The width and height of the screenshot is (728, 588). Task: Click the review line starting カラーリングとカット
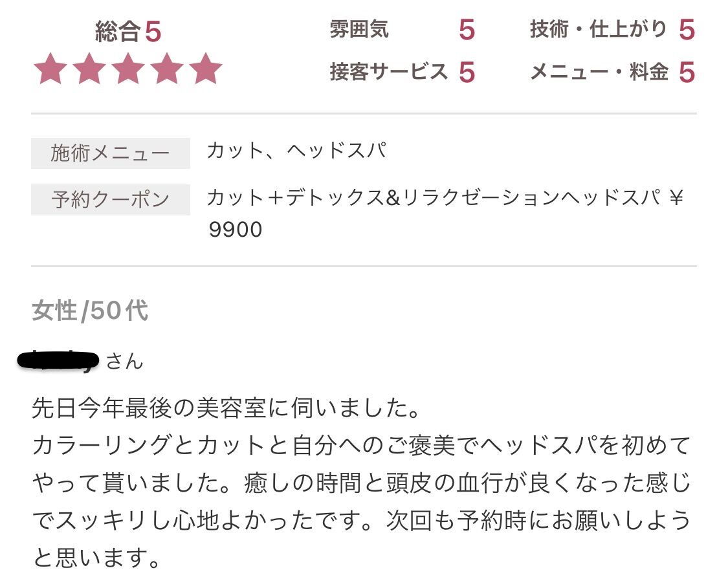tap(361, 446)
